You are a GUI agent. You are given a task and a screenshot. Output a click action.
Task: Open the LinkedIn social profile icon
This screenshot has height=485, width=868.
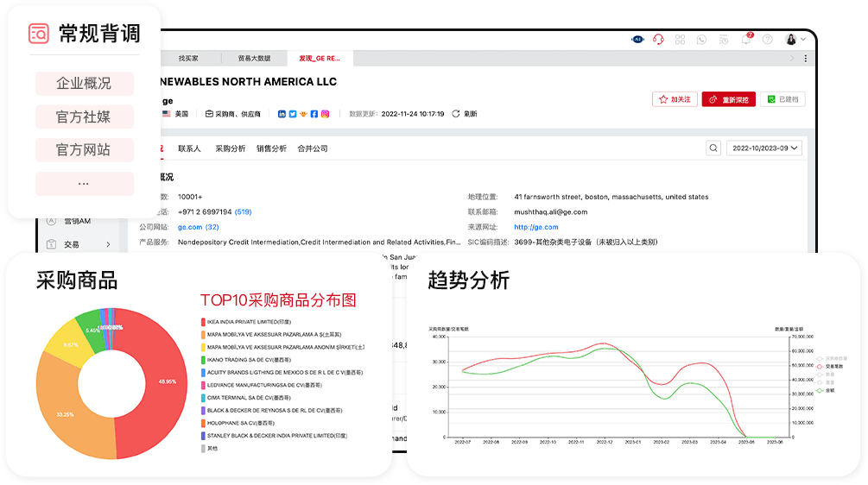tap(282, 114)
